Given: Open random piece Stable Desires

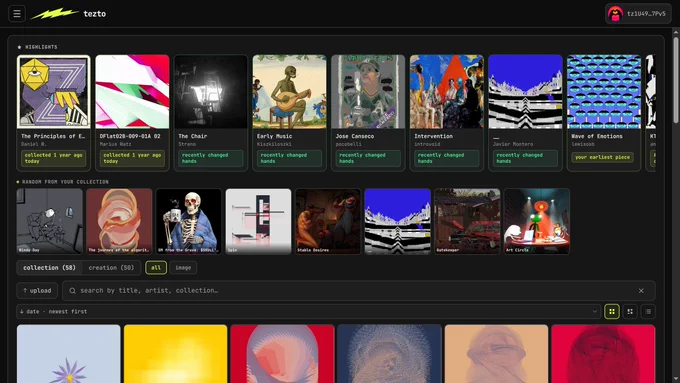Looking at the screenshot, I should tap(328, 221).
